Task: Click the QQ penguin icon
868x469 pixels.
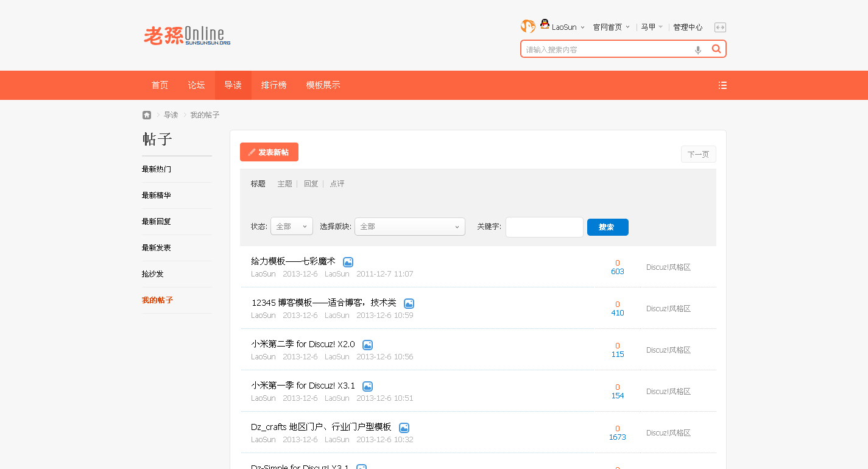Action: point(545,24)
